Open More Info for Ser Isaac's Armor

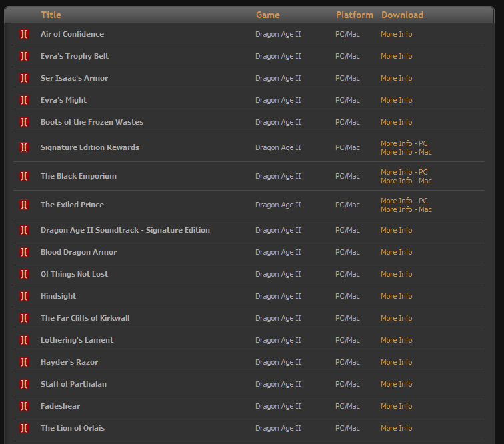pos(396,78)
